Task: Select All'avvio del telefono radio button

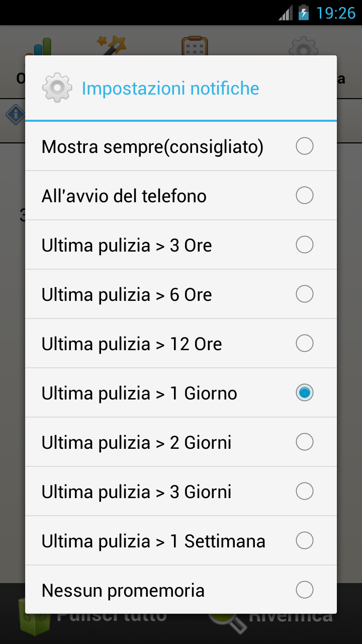Action: pos(305,196)
